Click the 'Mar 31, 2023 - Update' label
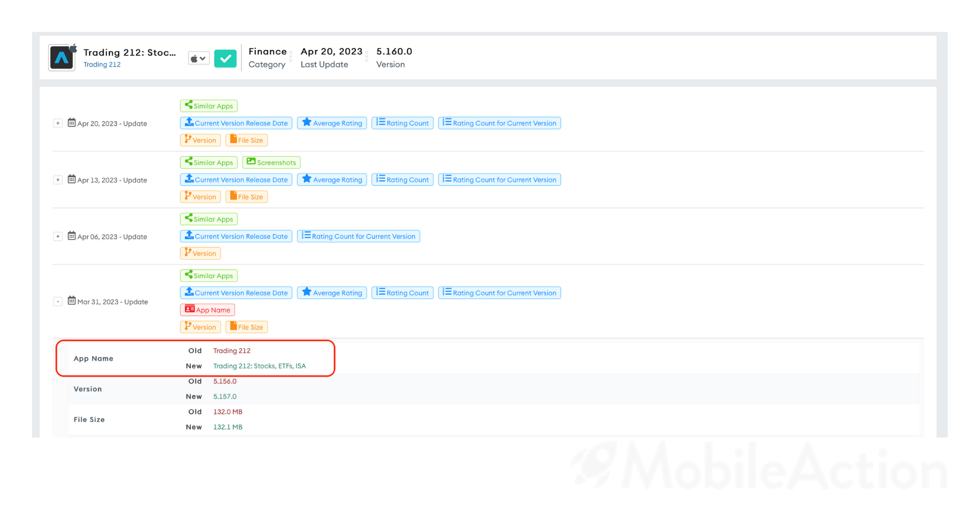 point(113,302)
